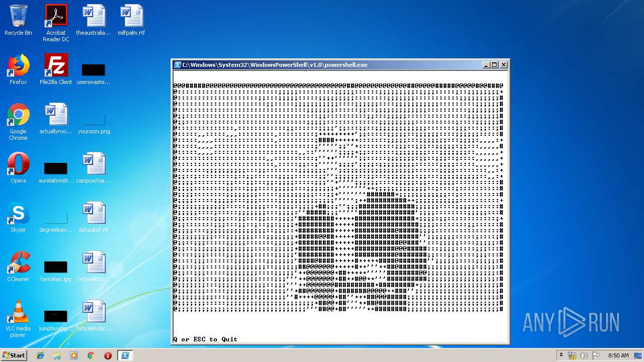Show hidden system tray icons
This screenshot has height=362, width=644.
pos(561,355)
